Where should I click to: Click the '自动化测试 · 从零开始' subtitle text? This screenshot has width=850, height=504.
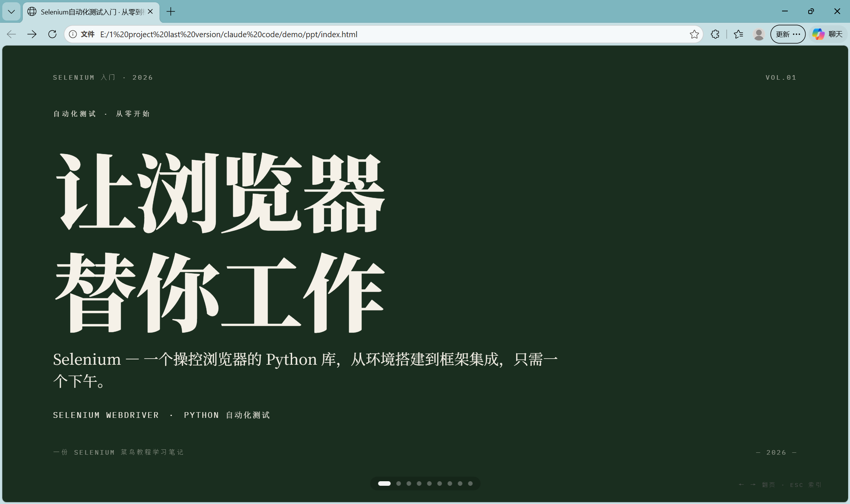point(101,114)
